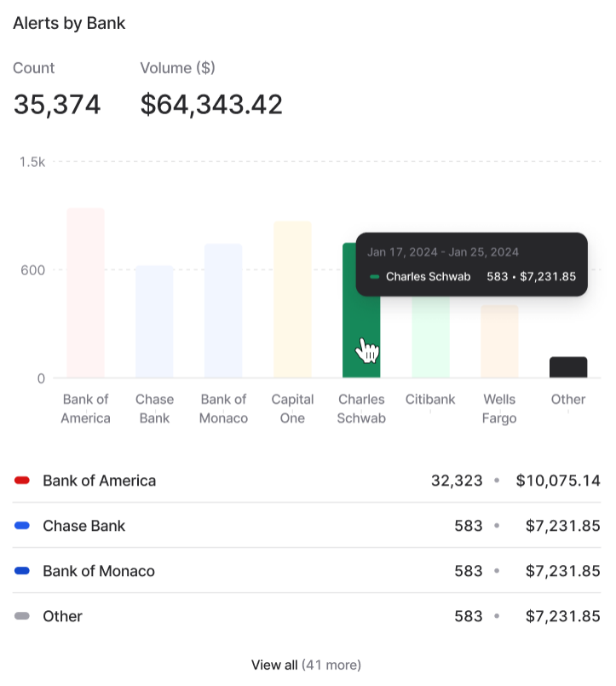
Task: Select the black Other bar in chart
Action: click(568, 367)
